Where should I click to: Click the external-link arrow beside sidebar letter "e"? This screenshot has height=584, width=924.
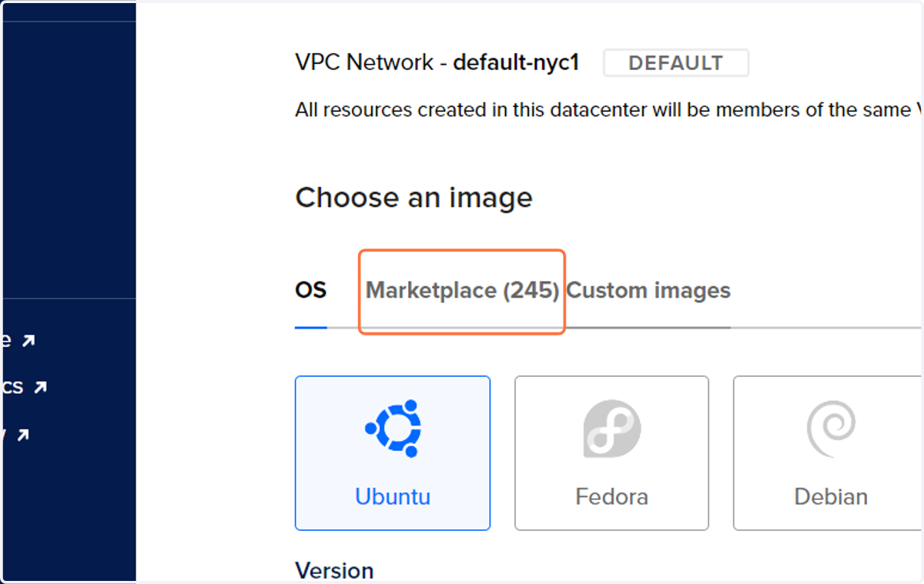pyautogui.click(x=28, y=340)
